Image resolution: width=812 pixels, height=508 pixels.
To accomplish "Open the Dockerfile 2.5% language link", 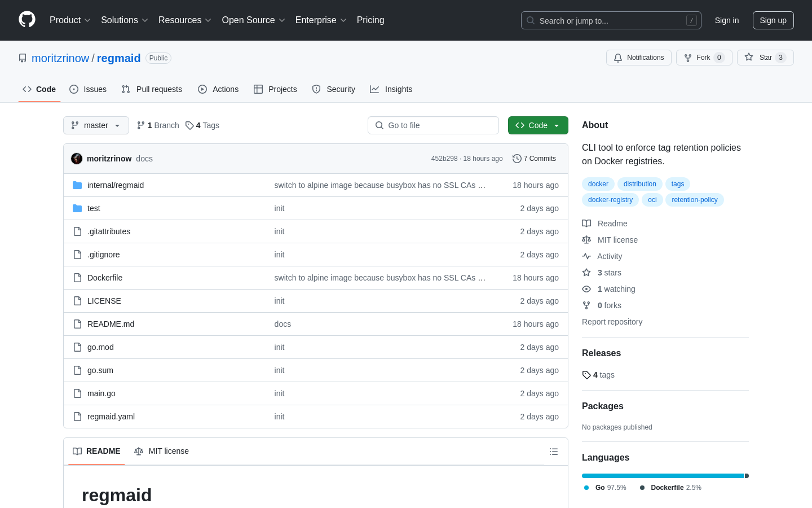I will point(670,488).
